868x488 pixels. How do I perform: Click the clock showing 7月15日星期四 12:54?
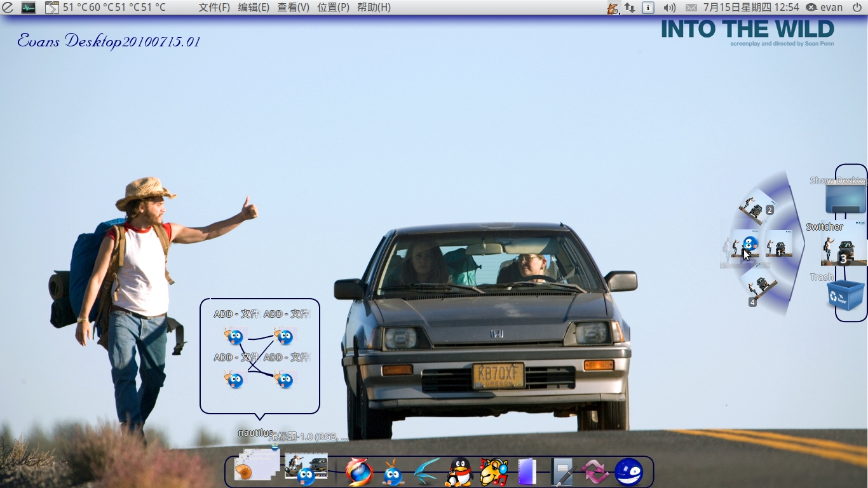pyautogui.click(x=751, y=8)
